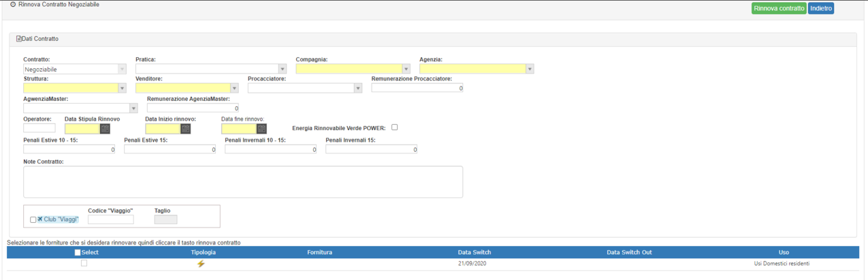Click the airplane icon beside Club Viaggi
Image resolution: width=868 pixels, height=280 pixels.
[x=40, y=219]
